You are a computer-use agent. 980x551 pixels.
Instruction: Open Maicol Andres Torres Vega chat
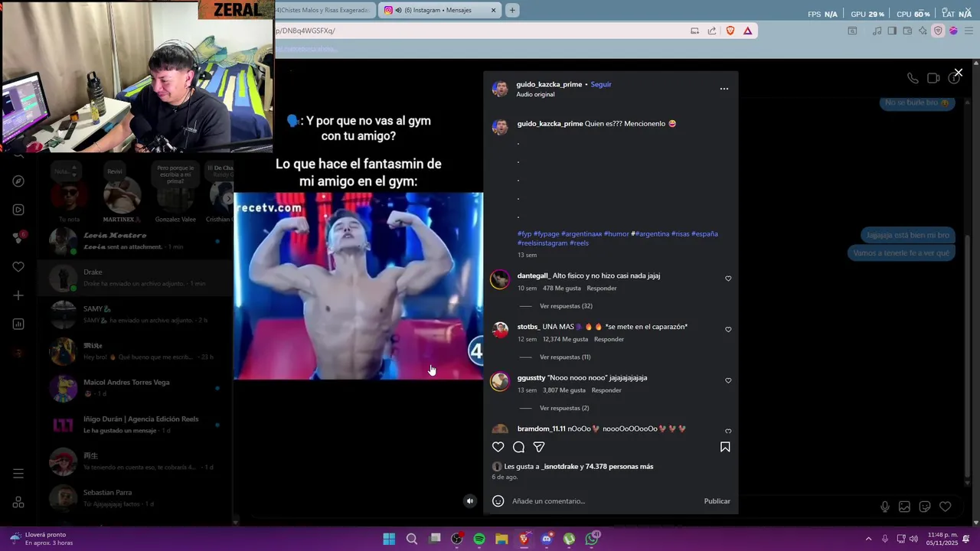coord(136,388)
